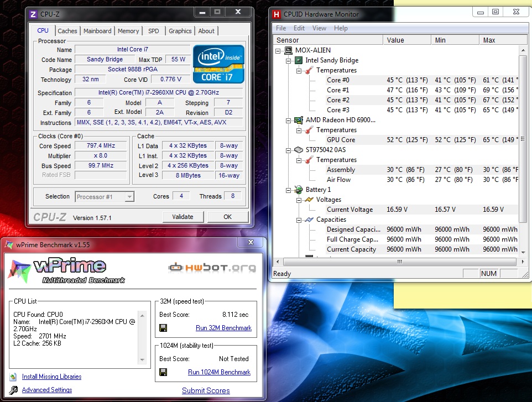This screenshot has width=532, height=402.
Task: Click the Capacities graph icon under Battery 1
Action: (x=309, y=220)
